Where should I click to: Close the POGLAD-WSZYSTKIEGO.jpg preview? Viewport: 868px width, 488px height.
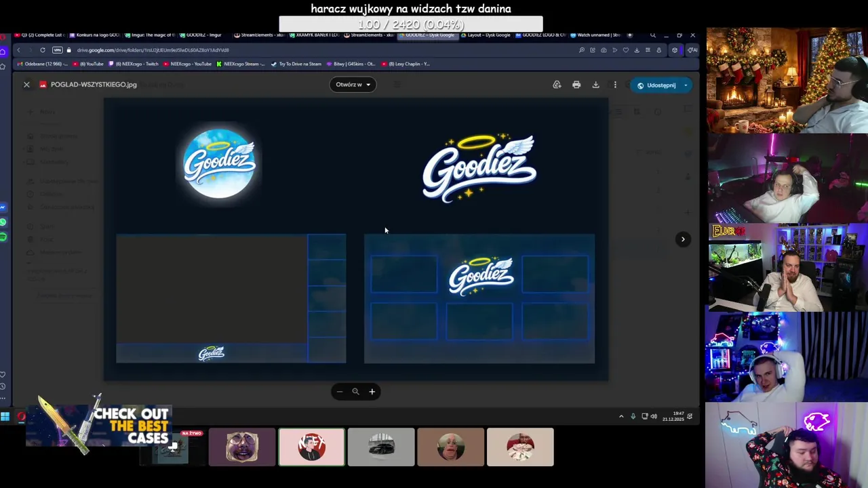(26, 85)
